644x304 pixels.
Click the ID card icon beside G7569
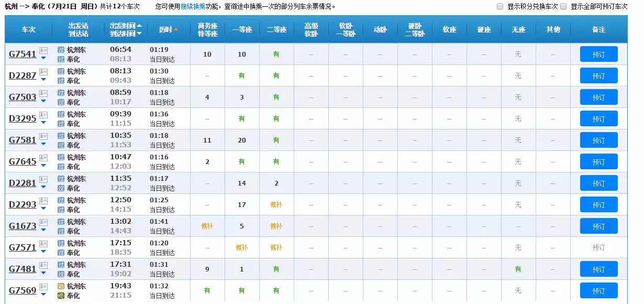pos(43,287)
